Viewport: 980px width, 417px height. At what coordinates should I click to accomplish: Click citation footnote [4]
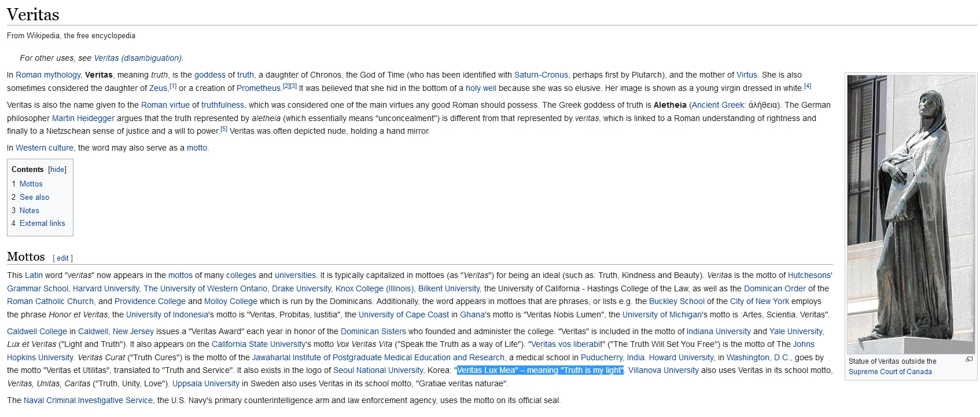click(808, 86)
